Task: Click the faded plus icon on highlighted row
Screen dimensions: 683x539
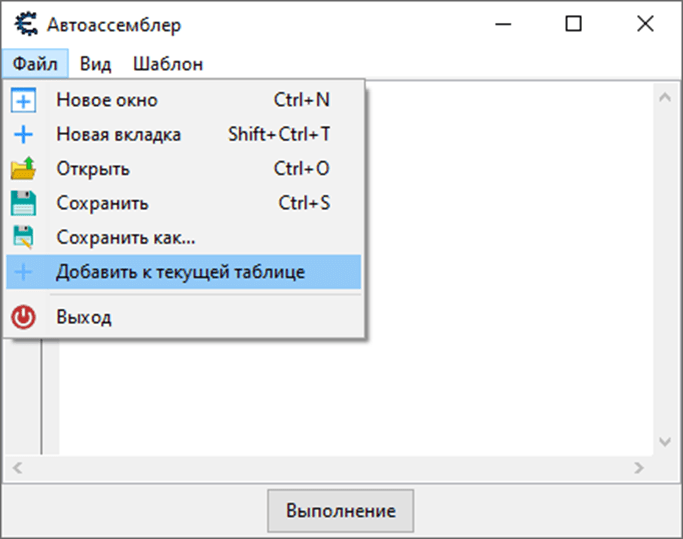Action: point(24,272)
